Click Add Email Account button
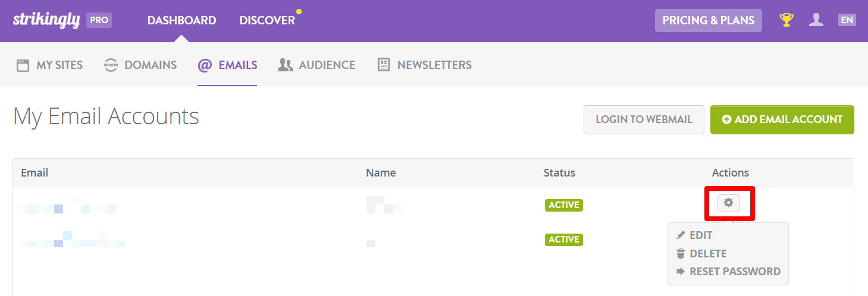Image resolution: width=868 pixels, height=296 pixels. pyautogui.click(x=782, y=119)
